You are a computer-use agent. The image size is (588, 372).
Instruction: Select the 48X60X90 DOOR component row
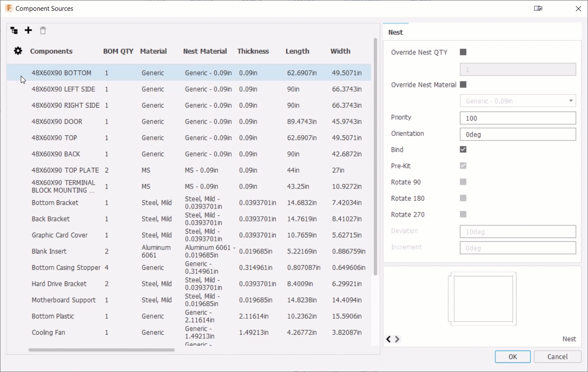pos(57,122)
